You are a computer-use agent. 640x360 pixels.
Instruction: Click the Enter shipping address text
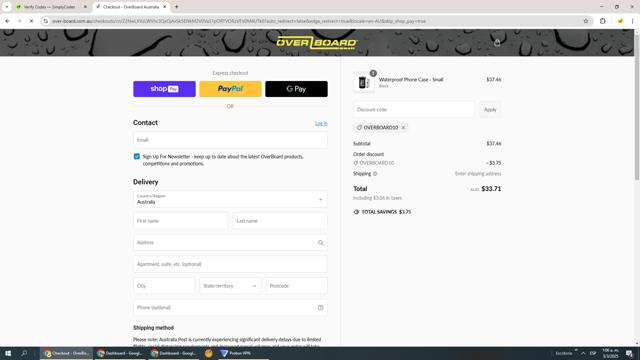pyautogui.click(x=478, y=173)
